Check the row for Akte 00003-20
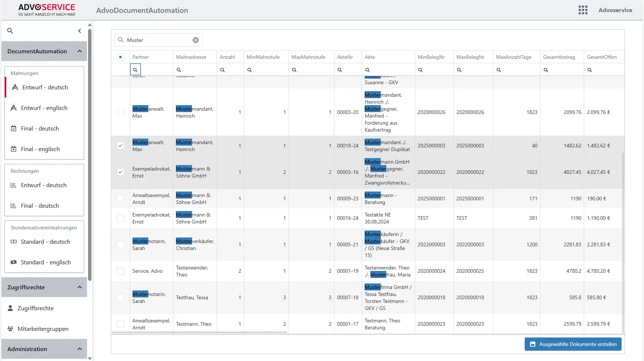The image size is (644, 361). click(x=120, y=112)
